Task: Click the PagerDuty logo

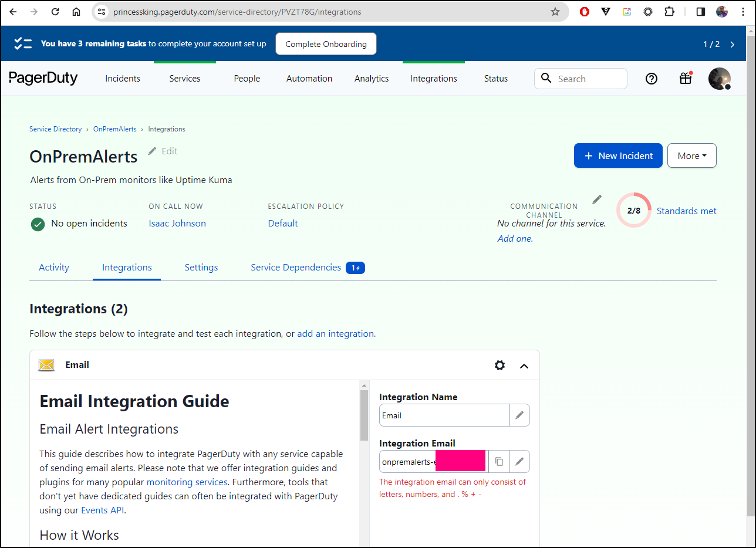Action: coord(43,78)
